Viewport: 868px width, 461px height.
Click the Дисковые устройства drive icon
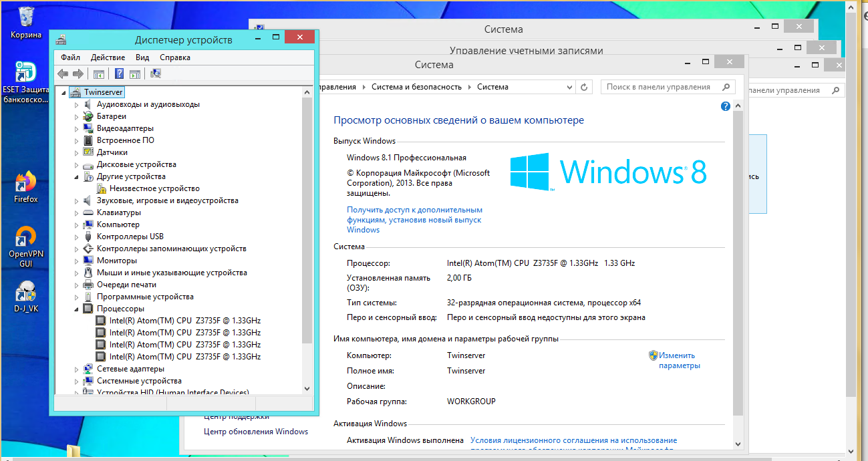point(88,164)
